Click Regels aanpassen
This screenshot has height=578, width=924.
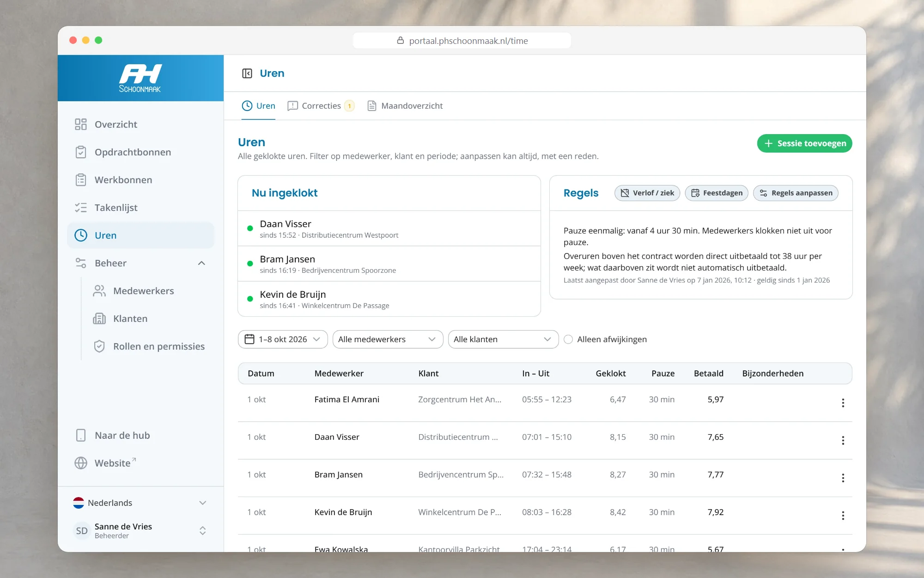pos(796,193)
